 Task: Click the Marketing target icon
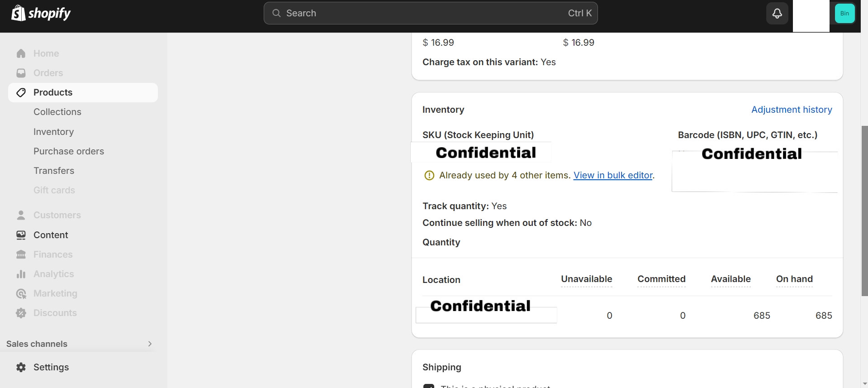[x=21, y=293]
